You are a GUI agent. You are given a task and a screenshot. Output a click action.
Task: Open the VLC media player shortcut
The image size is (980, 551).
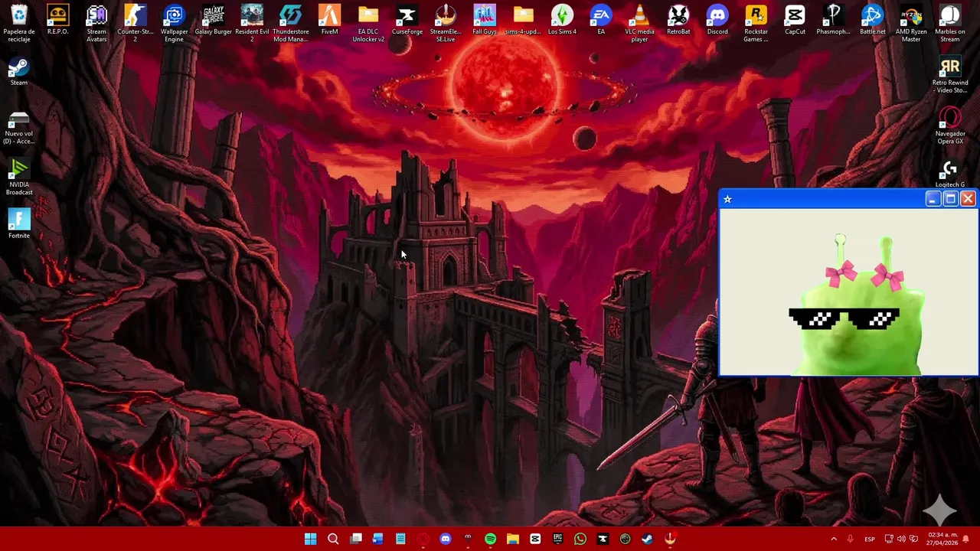coord(639,21)
